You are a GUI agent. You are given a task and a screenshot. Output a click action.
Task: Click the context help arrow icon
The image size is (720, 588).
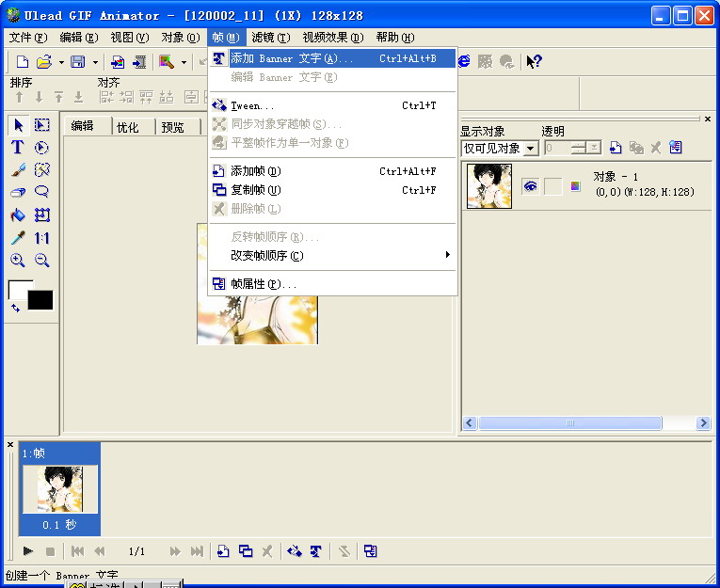click(x=534, y=61)
